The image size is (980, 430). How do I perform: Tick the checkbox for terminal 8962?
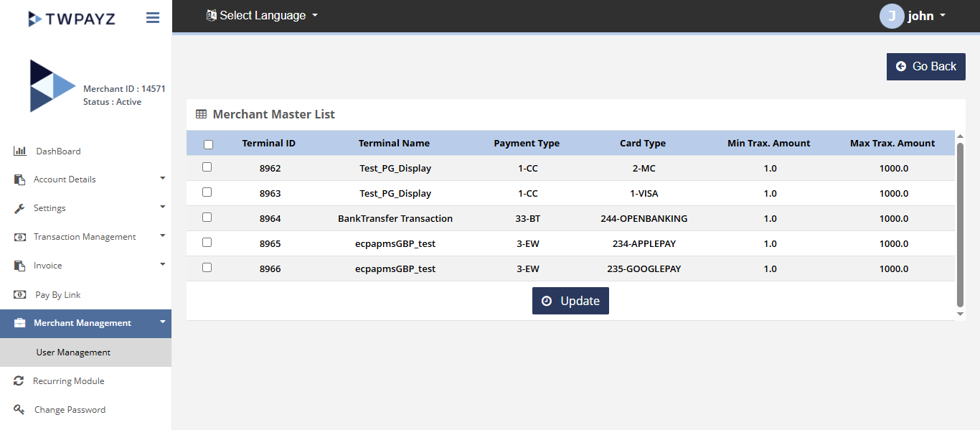tap(207, 167)
